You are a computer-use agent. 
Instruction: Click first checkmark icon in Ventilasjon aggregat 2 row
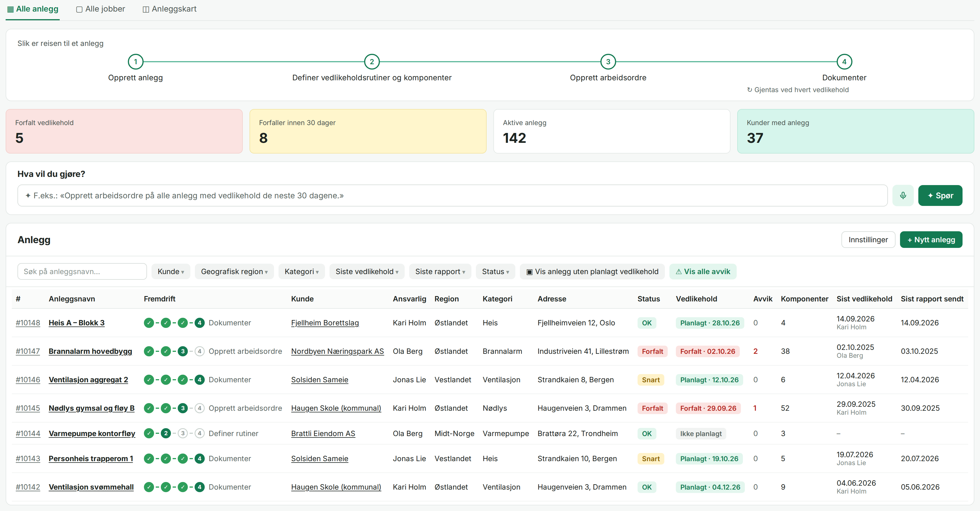(149, 380)
